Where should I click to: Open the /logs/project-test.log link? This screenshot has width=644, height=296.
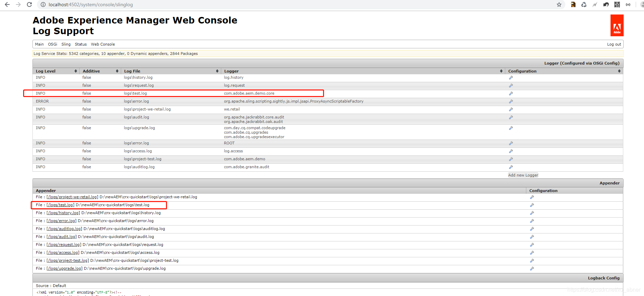(x=68, y=261)
